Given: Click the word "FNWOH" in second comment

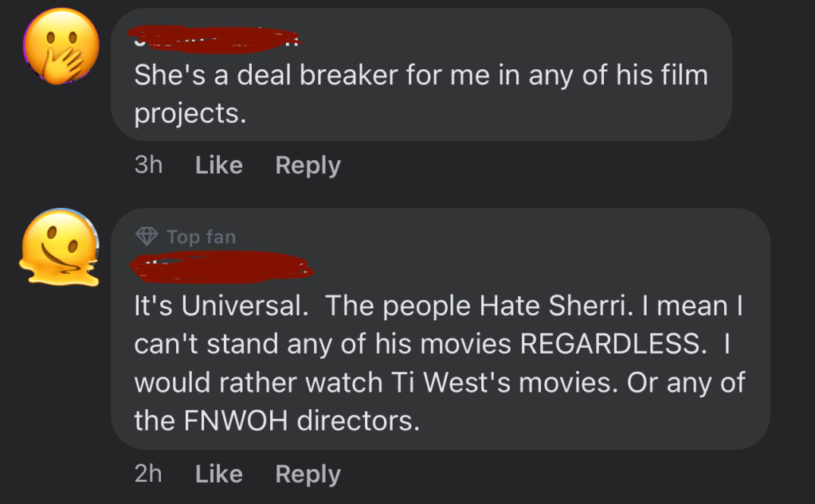Looking at the screenshot, I should [238, 420].
